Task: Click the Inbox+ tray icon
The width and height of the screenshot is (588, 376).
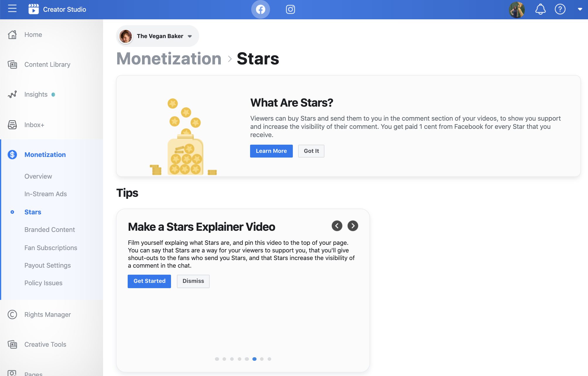Action: tap(12, 125)
